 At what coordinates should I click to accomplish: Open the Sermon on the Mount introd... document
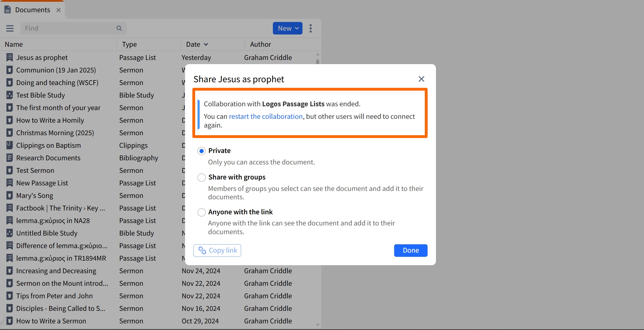62,283
